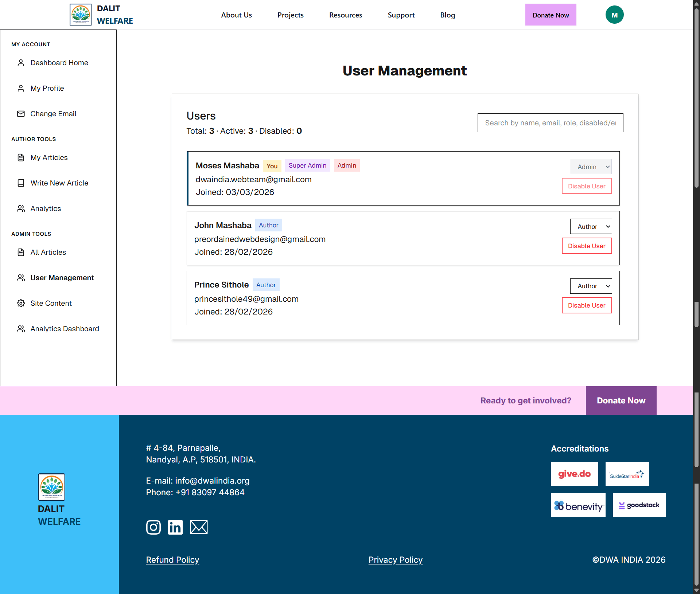Disable user Prince Sithole
The height and width of the screenshot is (594, 700).
[586, 305]
